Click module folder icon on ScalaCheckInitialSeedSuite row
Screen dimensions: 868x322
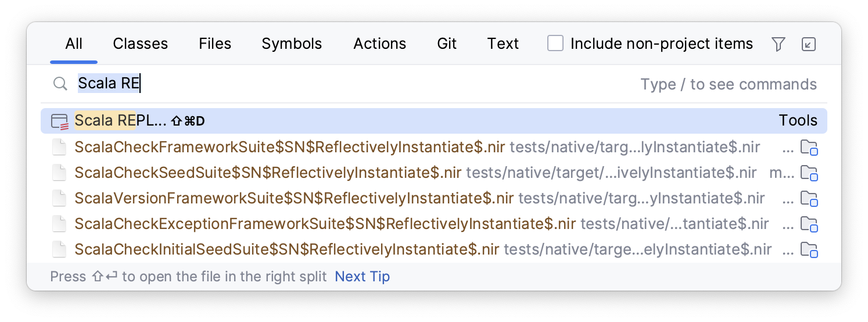tap(809, 250)
